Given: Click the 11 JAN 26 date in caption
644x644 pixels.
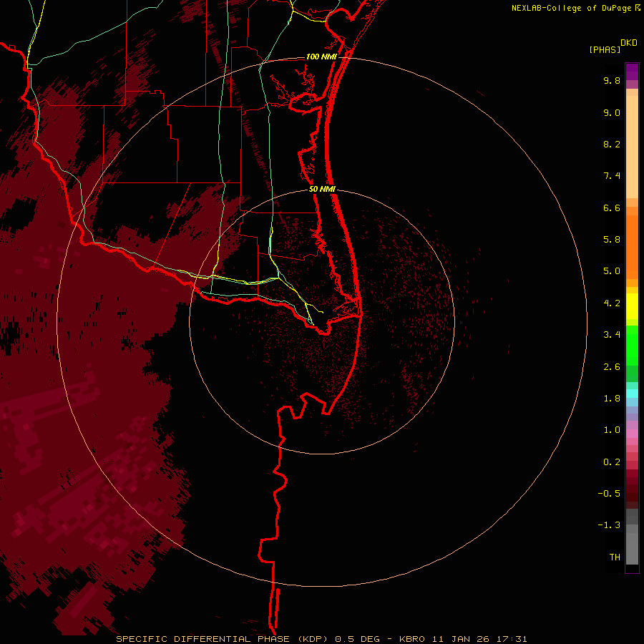Looking at the screenshot, I should pos(462,639).
